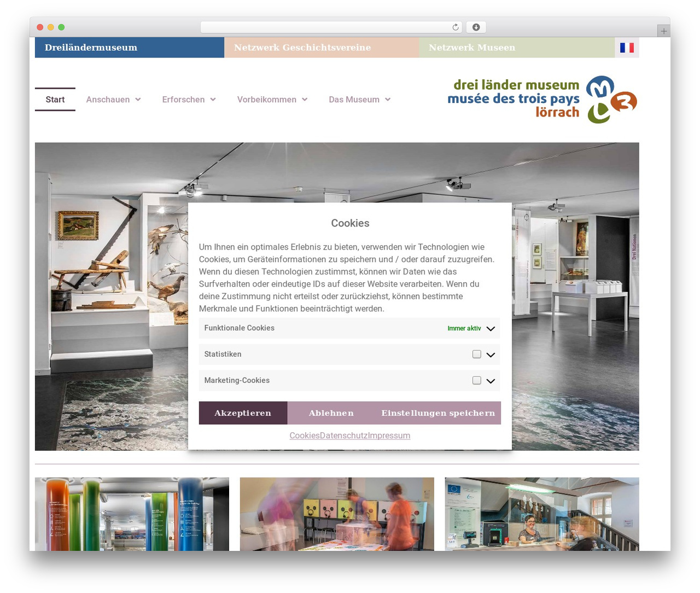Select the Dreiländermuseum tab

point(130,48)
